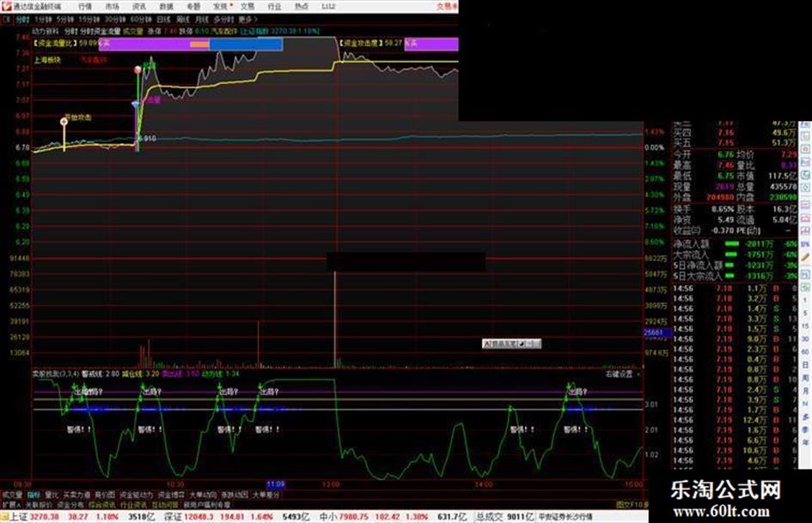This screenshot has height=523, width=812.
Task: Select the 季 period icon in right sidebar
Action: [805, 430]
